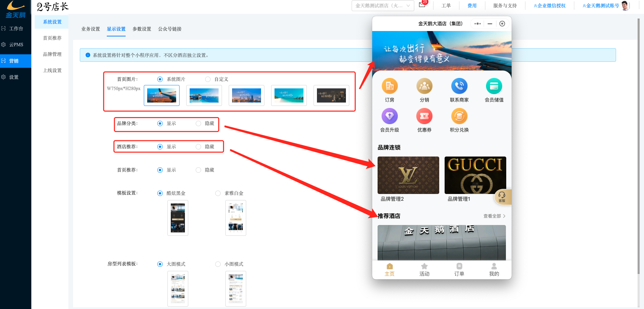Click the 素雅白金 template preview image
This screenshot has height=309, width=644.
pyautogui.click(x=236, y=218)
